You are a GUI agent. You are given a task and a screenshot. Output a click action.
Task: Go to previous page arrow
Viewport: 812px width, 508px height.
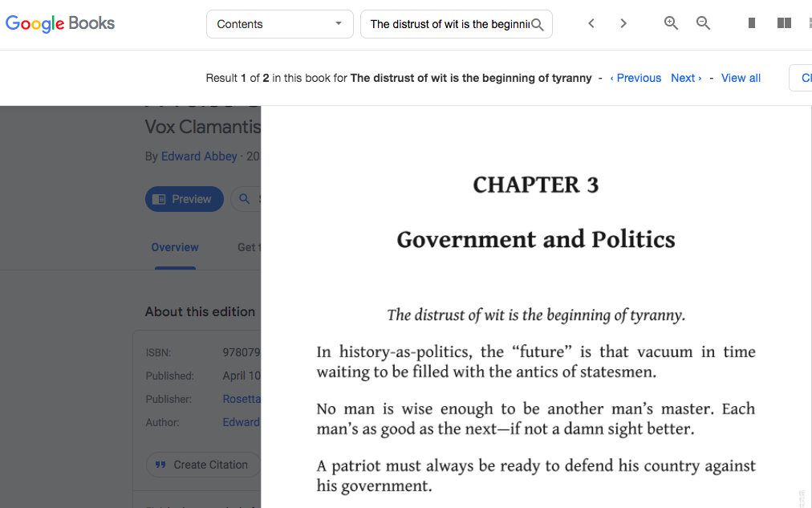point(591,23)
